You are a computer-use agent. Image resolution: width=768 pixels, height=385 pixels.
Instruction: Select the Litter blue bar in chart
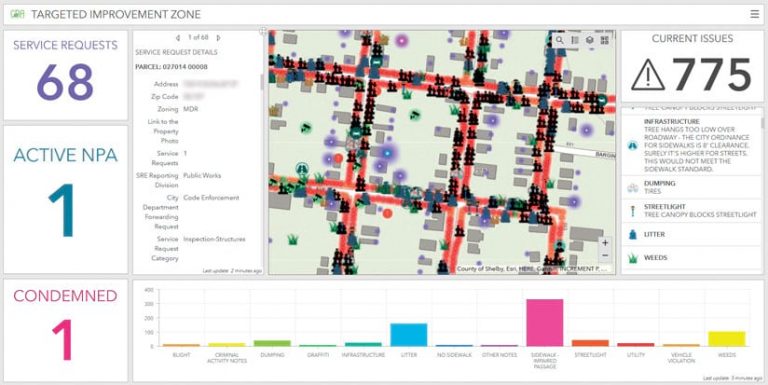point(408,335)
